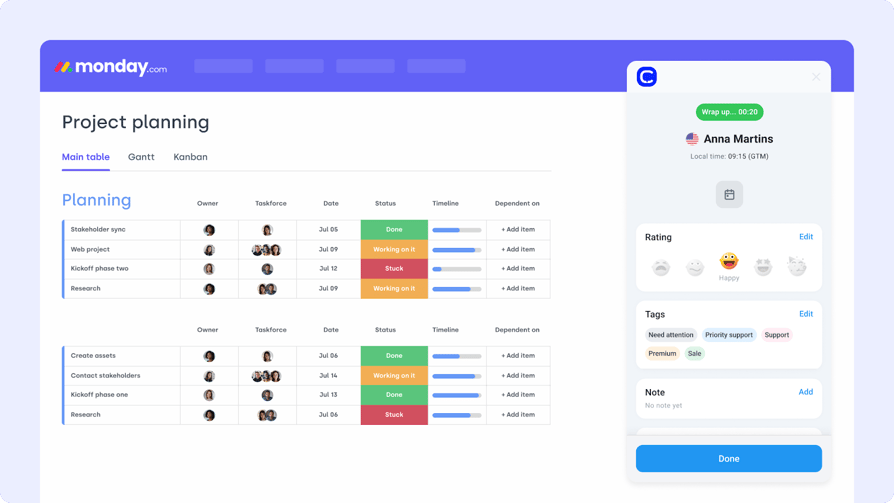Choose the last party-face rating emoji
The height and width of the screenshot is (503, 894).
(x=797, y=266)
